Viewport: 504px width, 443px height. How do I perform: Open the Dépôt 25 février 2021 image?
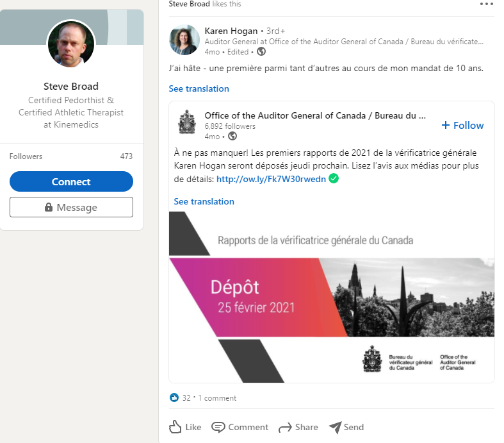(x=332, y=297)
